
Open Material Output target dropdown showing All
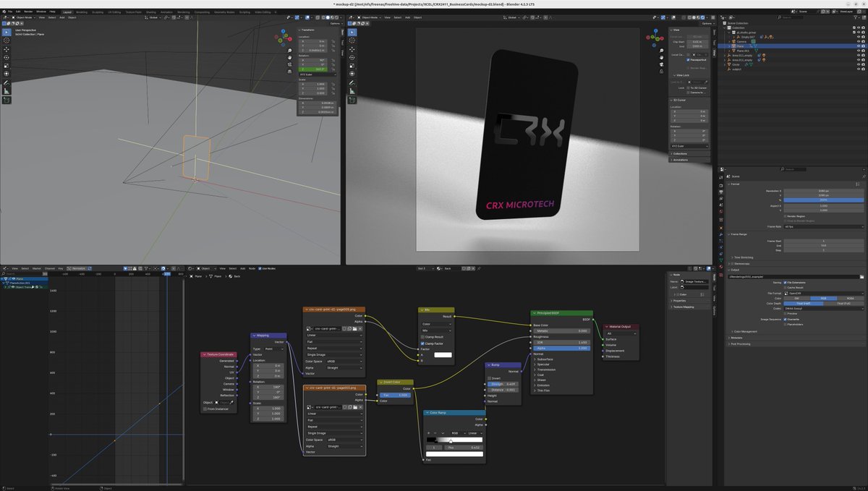tap(622, 333)
